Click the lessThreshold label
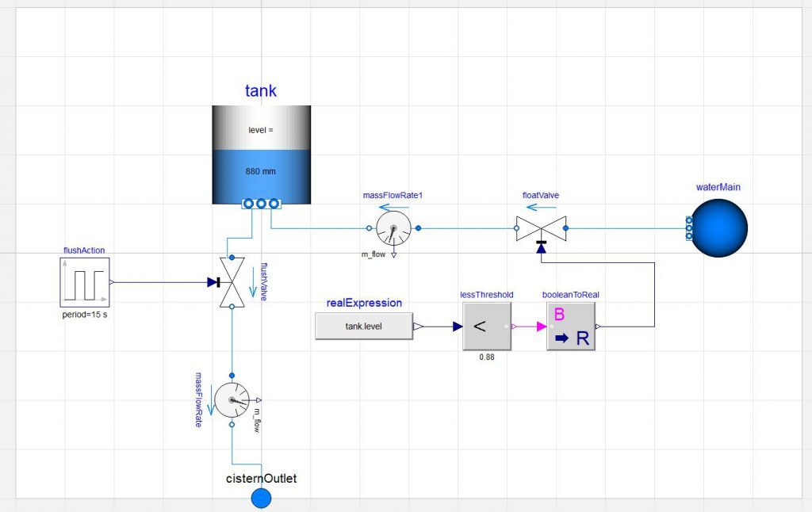This screenshot has height=512, width=812. pyautogui.click(x=487, y=295)
